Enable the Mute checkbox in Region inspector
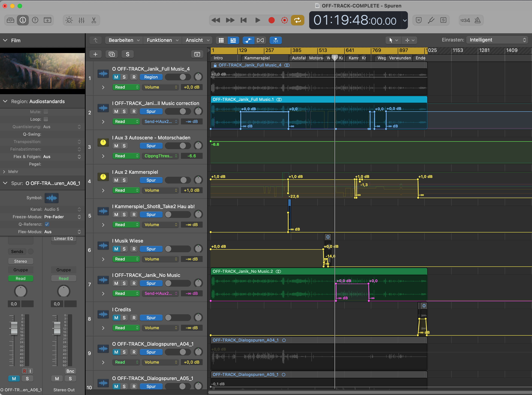 click(x=46, y=112)
